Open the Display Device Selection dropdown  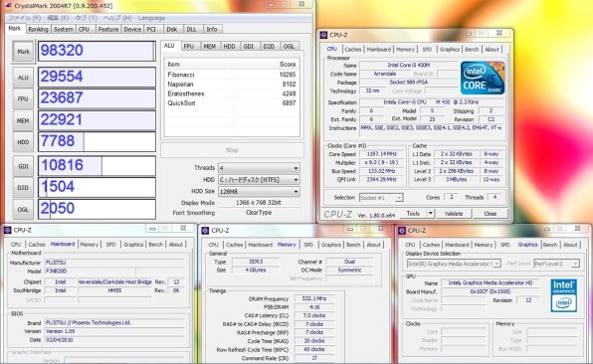click(x=454, y=264)
